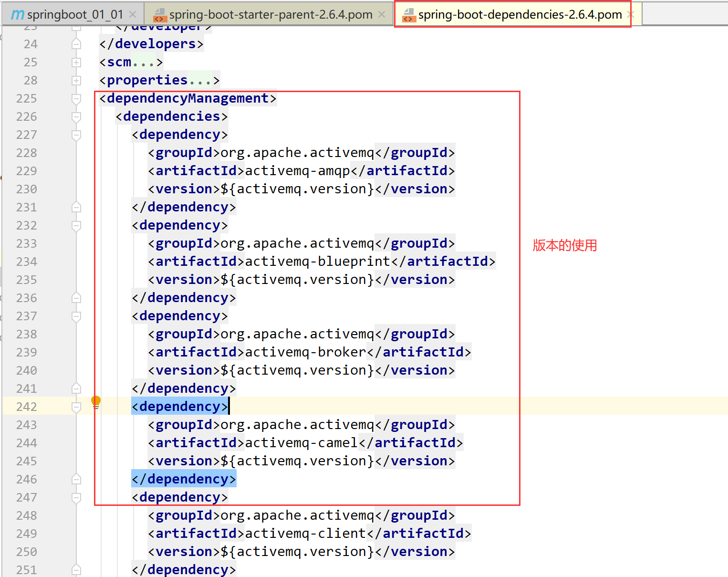Click the fold end marker on line 24
This screenshot has height=577, width=728.
(x=76, y=44)
